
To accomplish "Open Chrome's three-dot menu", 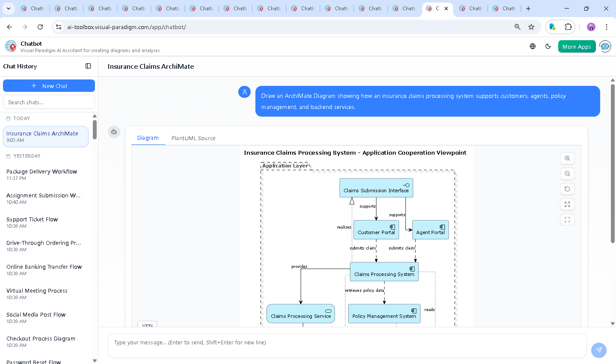I will tap(607, 26).
